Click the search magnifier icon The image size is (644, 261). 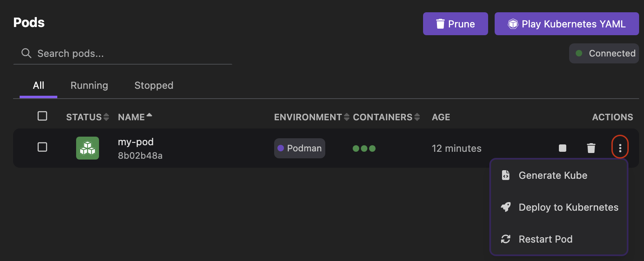26,53
